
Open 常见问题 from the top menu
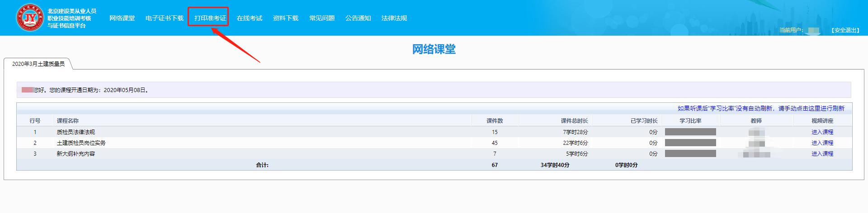(x=322, y=18)
